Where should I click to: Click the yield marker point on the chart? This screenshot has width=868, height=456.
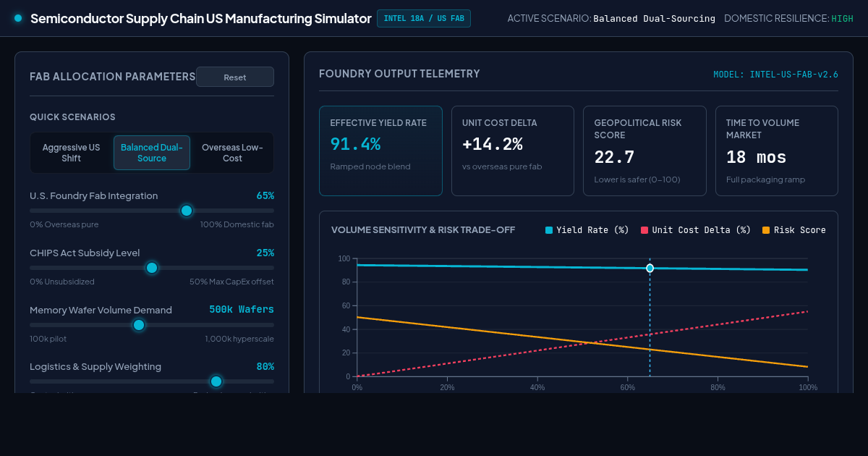[x=650, y=269]
